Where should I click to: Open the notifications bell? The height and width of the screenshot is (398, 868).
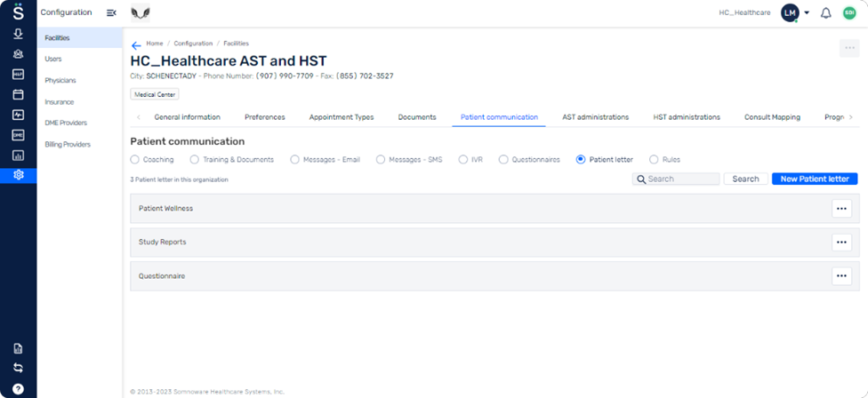(825, 12)
